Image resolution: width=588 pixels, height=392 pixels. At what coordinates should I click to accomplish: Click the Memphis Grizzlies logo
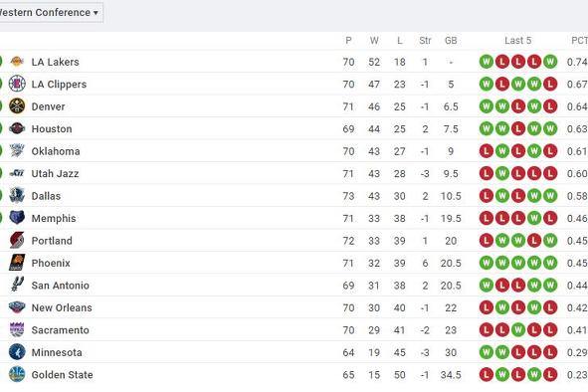(x=17, y=218)
